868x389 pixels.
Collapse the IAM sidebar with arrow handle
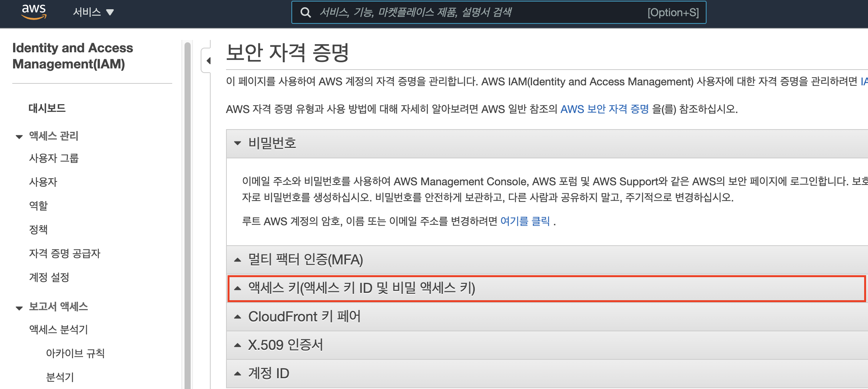coord(207,60)
